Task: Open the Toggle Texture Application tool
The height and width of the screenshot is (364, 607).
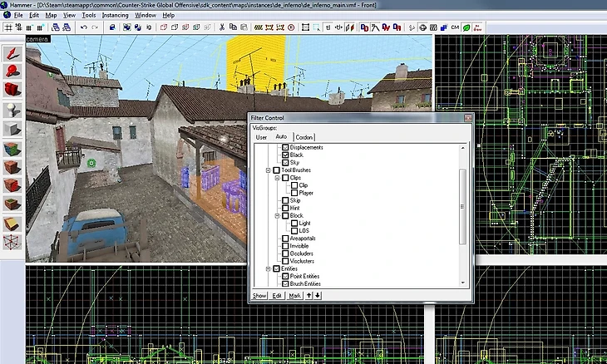Action: tap(12, 149)
